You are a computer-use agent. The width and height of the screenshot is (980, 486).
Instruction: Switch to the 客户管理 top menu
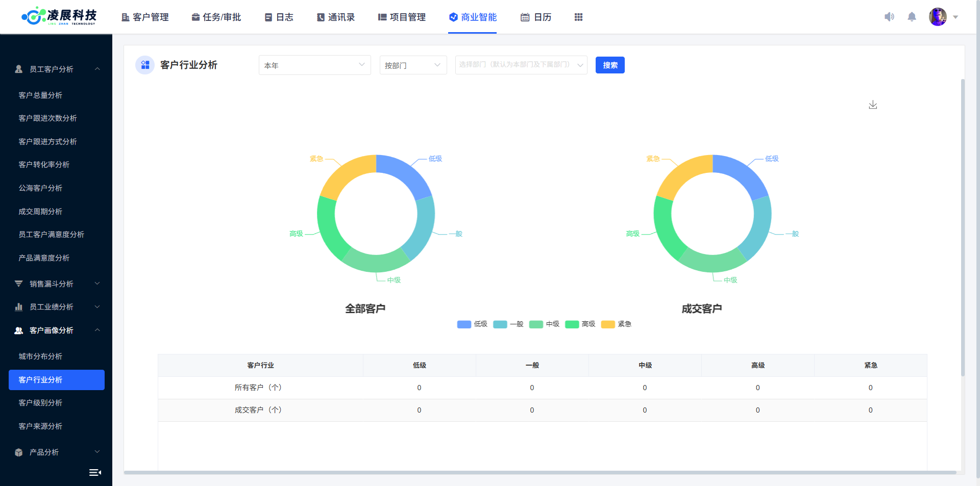[x=145, y=17]
